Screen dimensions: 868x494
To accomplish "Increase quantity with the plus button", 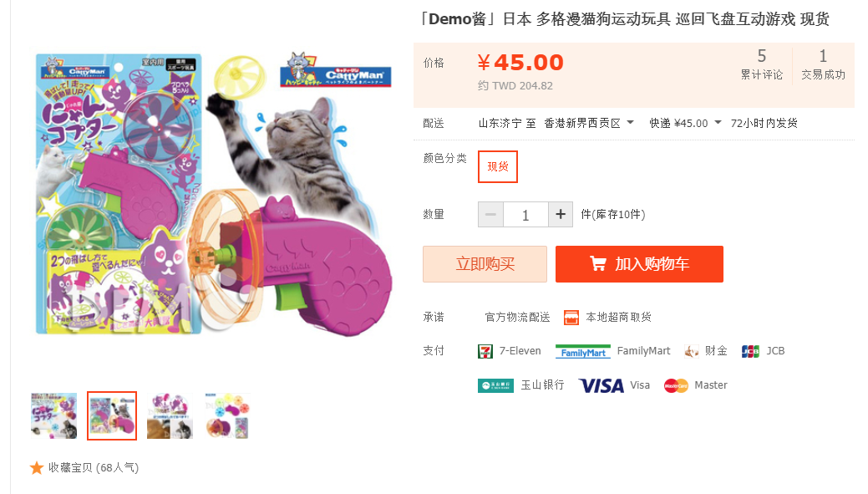I will coord(561,214).
